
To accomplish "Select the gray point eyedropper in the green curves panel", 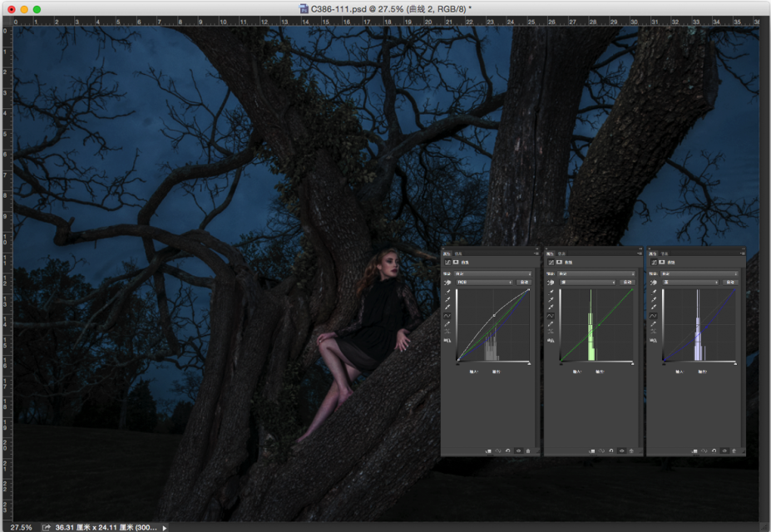I will (551, 299).
